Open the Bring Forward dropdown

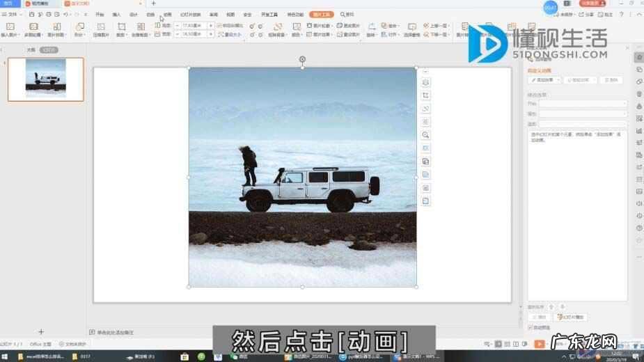437,26
